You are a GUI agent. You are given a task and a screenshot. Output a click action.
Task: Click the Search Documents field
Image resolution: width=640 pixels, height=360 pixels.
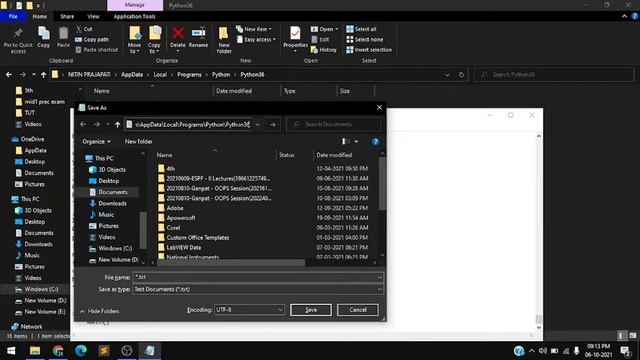334,124
